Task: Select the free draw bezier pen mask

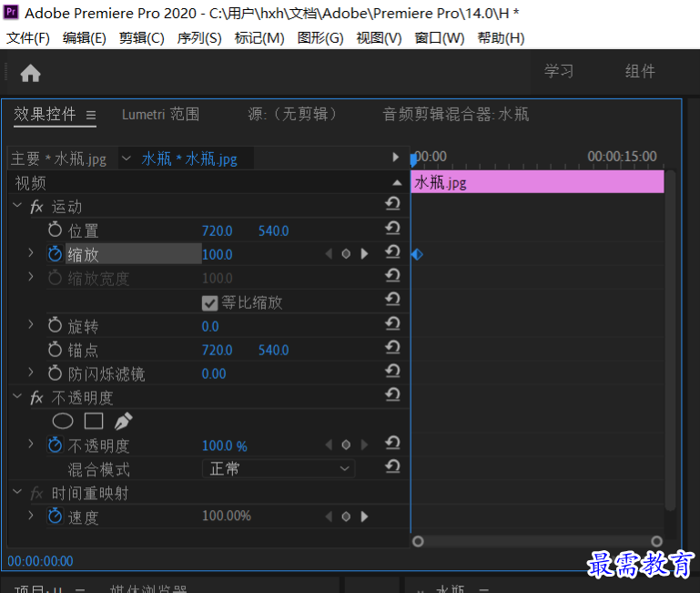Action: coord(123,421)
